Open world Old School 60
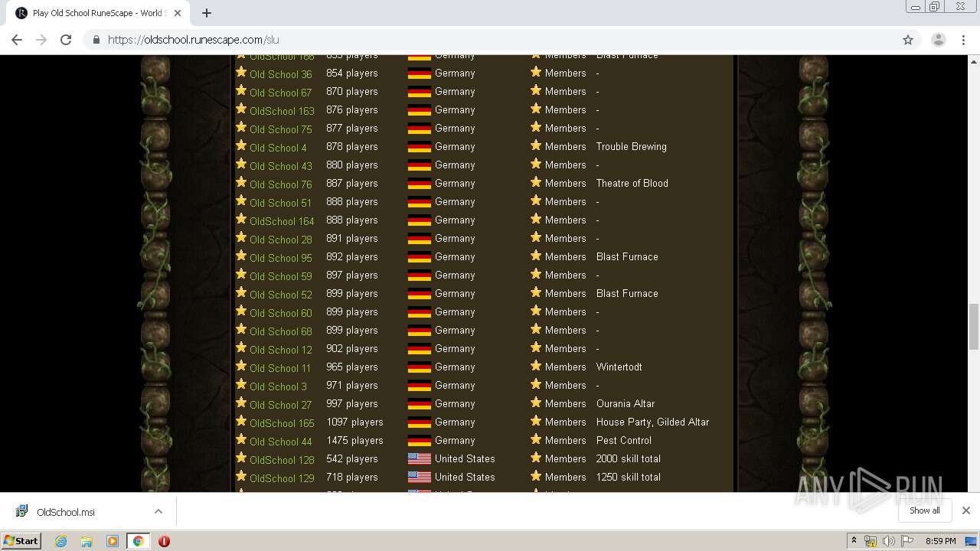The image size is (980, 551). click(x=280, y=313)
